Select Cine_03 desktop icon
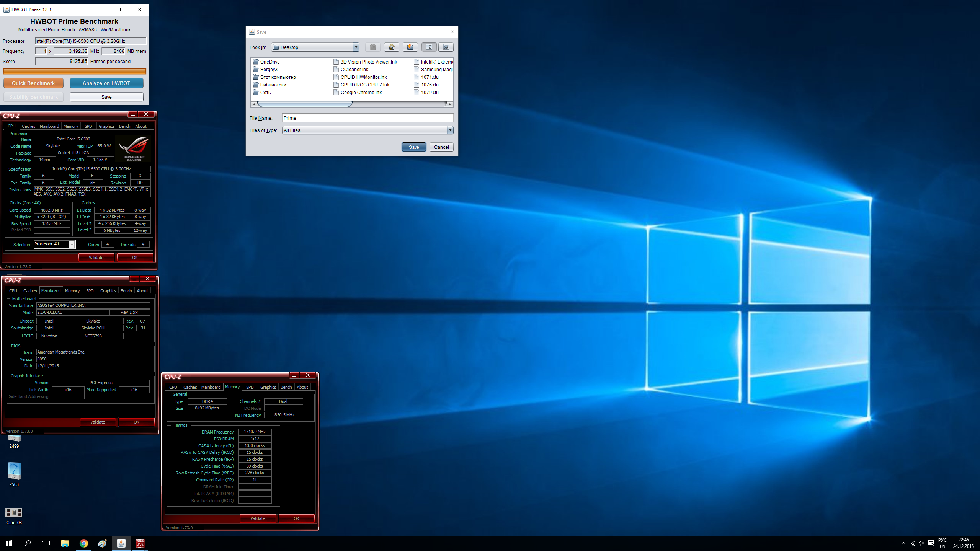 14,516
